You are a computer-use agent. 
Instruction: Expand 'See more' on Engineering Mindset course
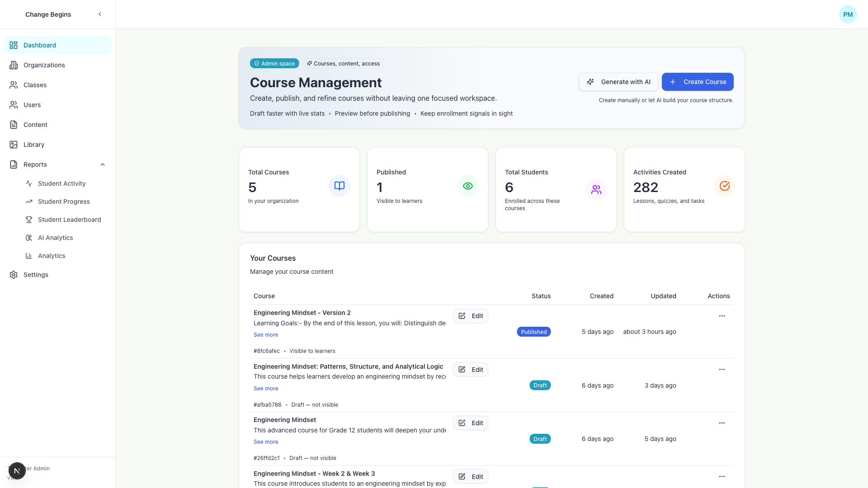click(x=265, y=441)
